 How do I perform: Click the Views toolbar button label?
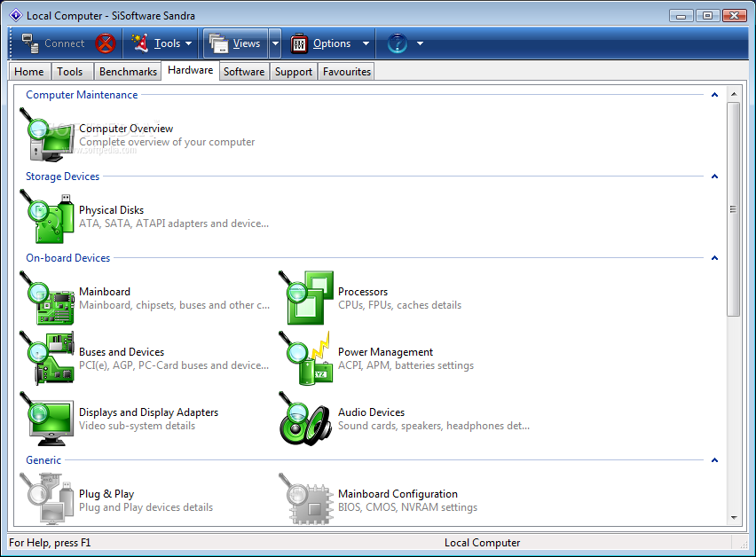pyautogui.click(x=247, y=43)
